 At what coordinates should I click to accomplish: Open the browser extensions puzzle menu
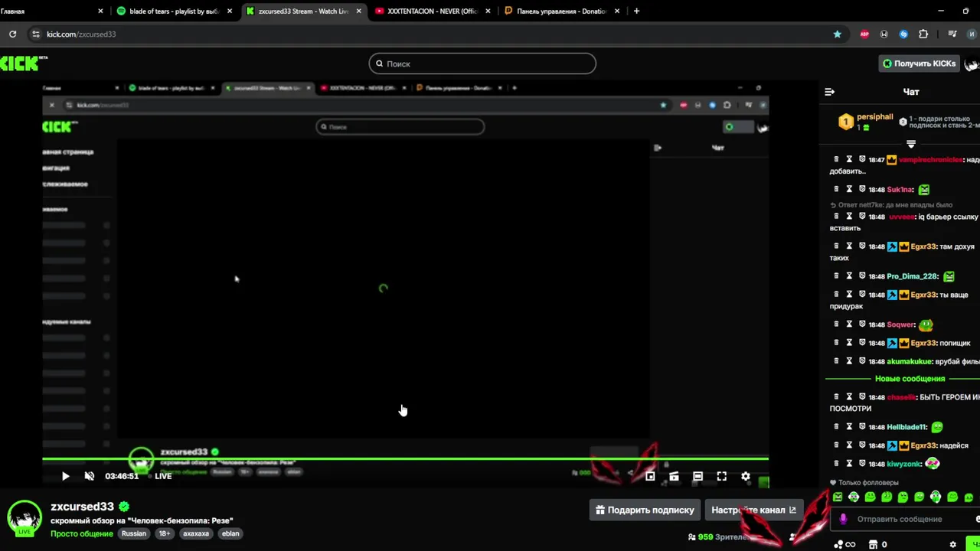pos(923,34)
